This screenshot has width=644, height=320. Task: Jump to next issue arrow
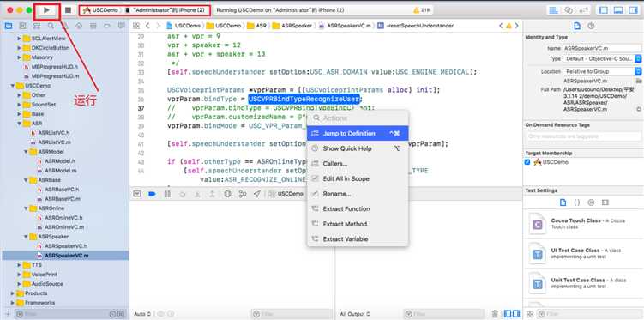click(x=516, y=26)
